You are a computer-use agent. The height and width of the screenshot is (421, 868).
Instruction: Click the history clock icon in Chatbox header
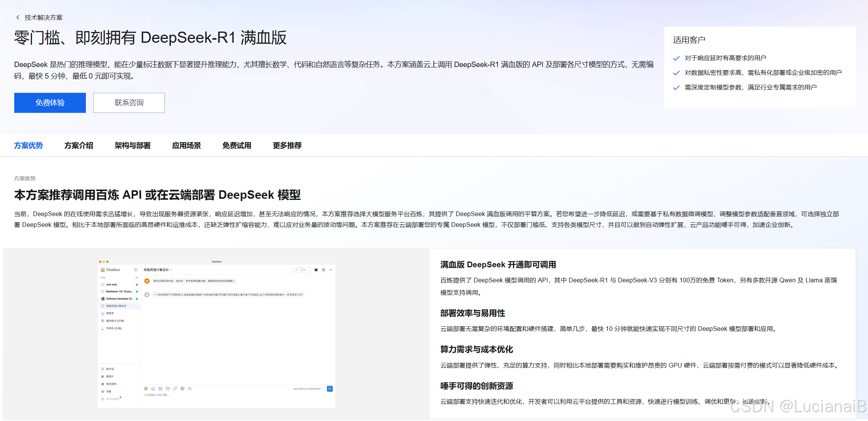tap(323, 270)
